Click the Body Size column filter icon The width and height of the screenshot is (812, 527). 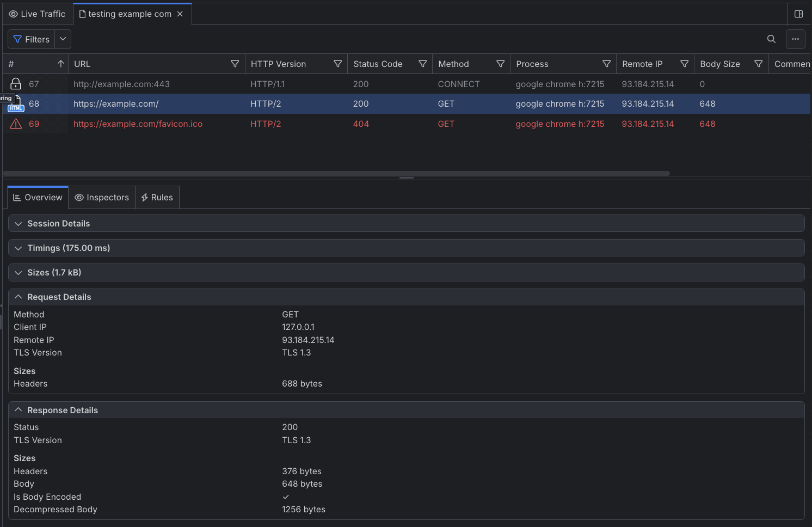coord(758,64)
